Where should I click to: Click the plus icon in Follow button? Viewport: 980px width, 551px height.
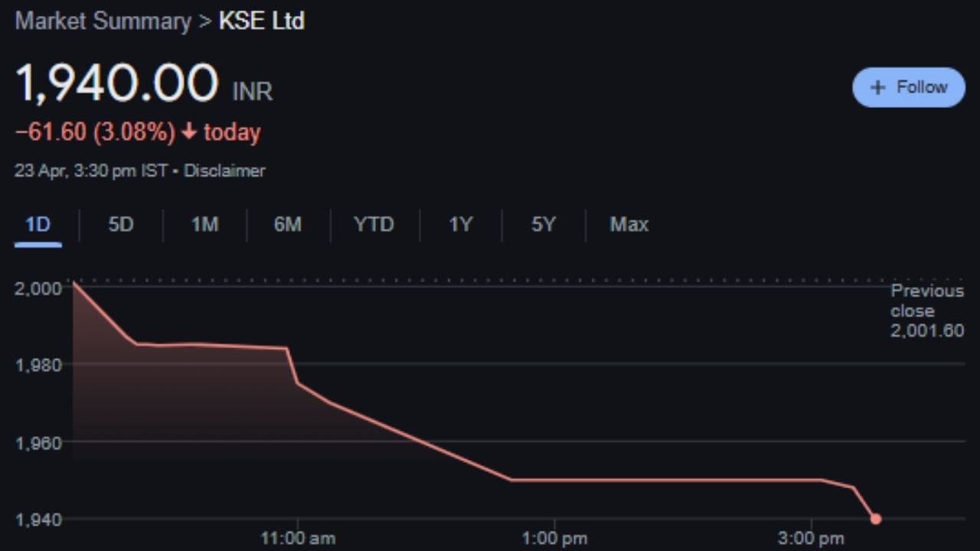click(877, 87)
